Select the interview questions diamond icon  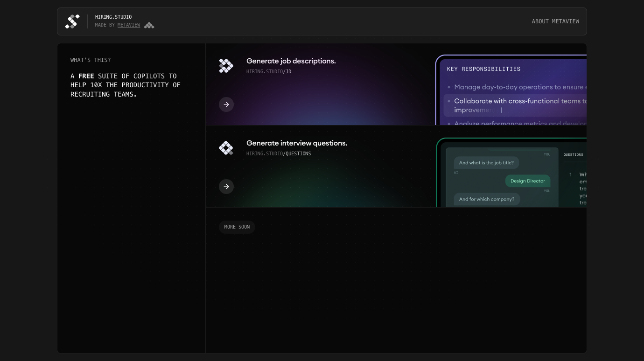(226, 147)
